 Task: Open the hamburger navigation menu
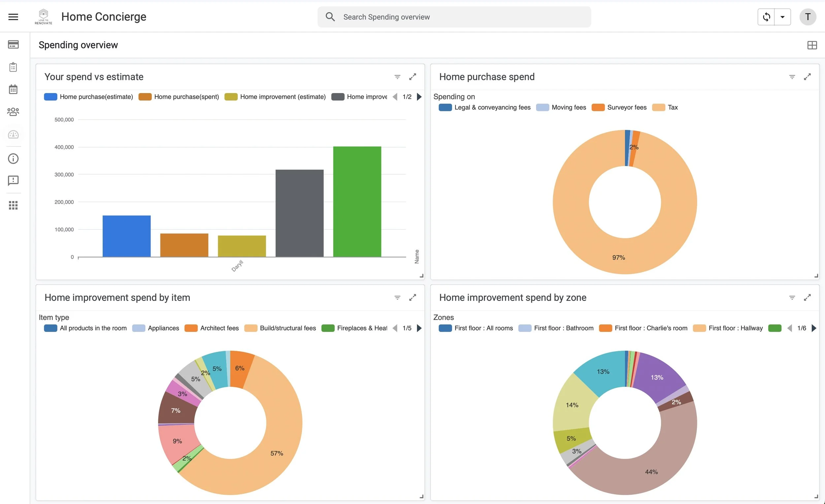(13, 17)
